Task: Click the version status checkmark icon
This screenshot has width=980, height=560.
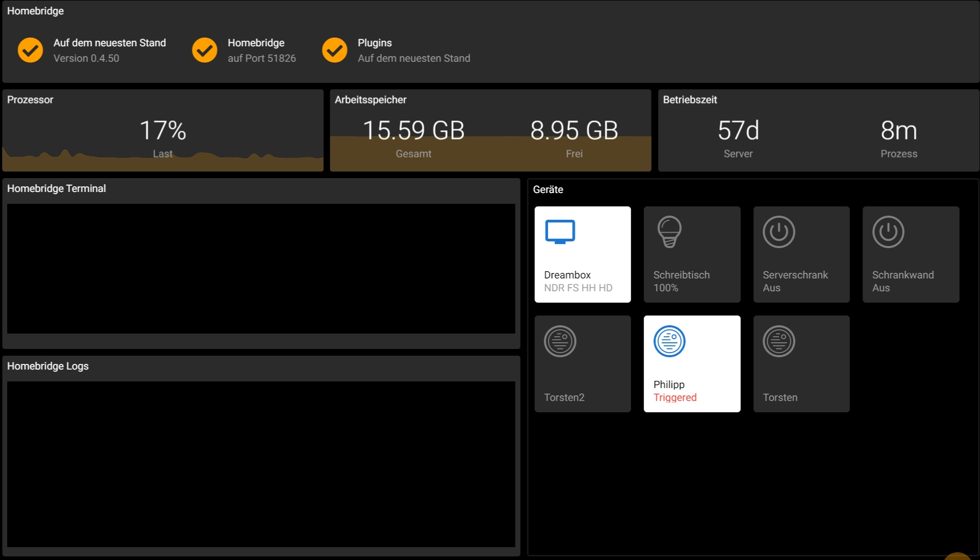Action: (30, 50)
